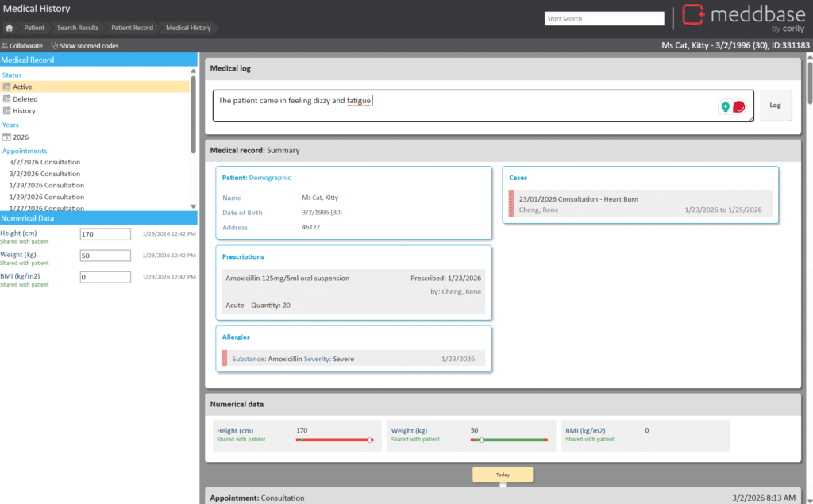Toggle Show snomed codes

coord(85,45)
